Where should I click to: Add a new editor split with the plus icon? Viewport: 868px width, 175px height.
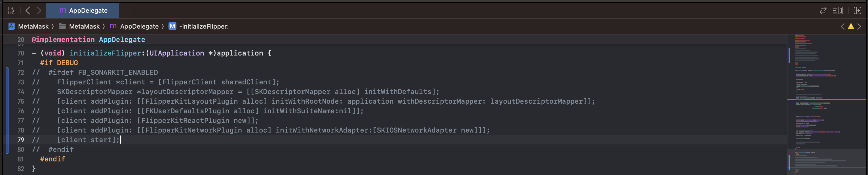coord(857,10)
